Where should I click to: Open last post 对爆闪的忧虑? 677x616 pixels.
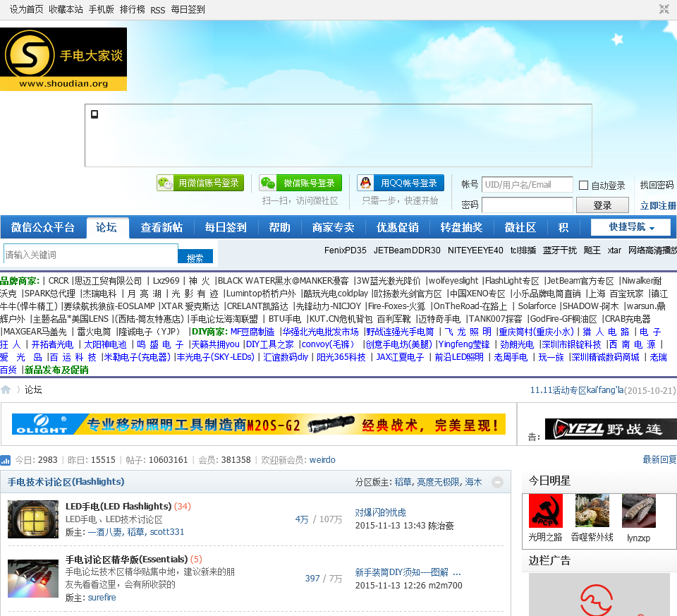point(380,513)
